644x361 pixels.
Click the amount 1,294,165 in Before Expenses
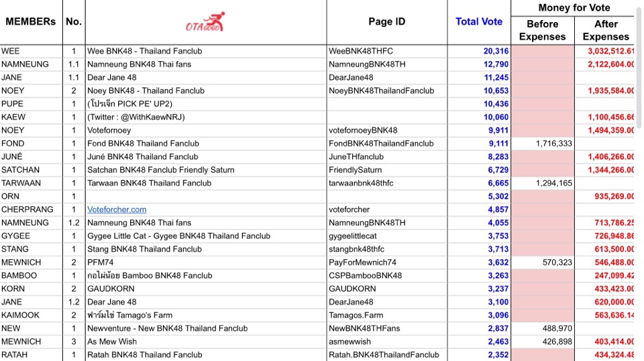coord(553,183)
